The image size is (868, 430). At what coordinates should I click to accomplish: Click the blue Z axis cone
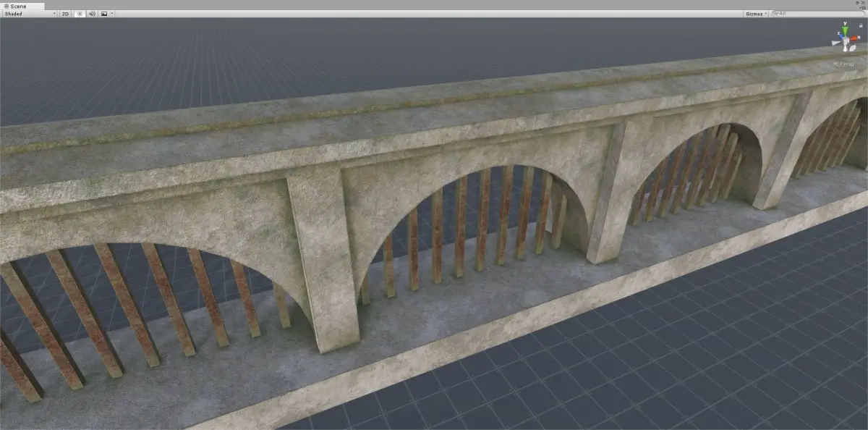[841, 35]
